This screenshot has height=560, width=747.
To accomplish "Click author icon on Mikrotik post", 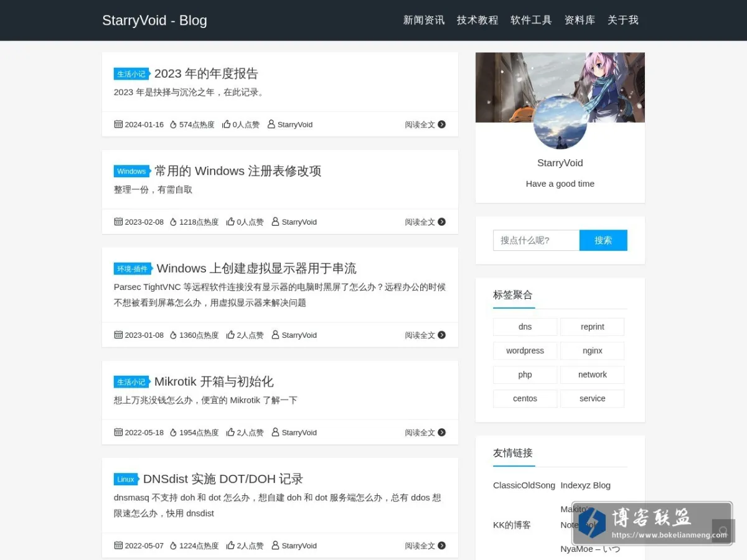I will click(x=275, y=432).
